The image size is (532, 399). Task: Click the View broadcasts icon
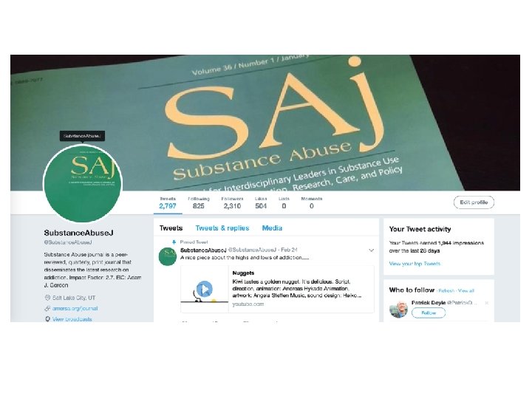[x=47, y=319]
